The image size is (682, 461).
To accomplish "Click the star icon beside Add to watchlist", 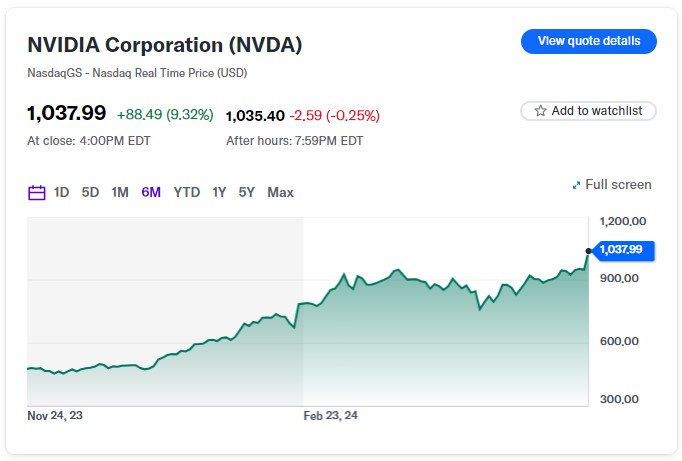I will pyautogui.click(x=541, y=111).
